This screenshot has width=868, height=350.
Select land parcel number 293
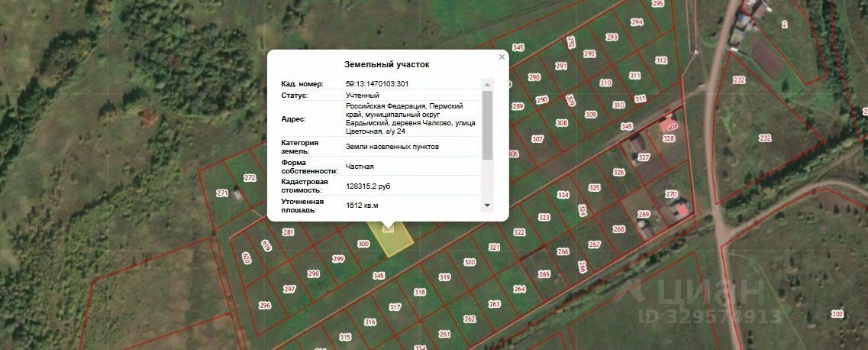pos(611,37)
